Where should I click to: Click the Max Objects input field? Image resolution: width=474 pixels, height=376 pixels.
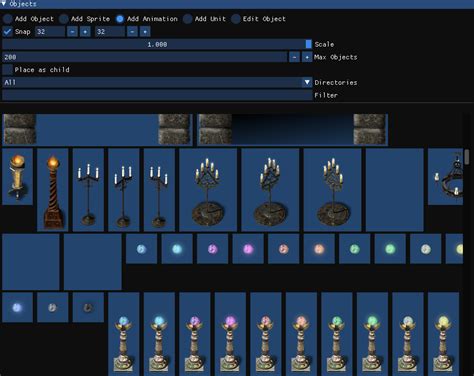[145, 57]
